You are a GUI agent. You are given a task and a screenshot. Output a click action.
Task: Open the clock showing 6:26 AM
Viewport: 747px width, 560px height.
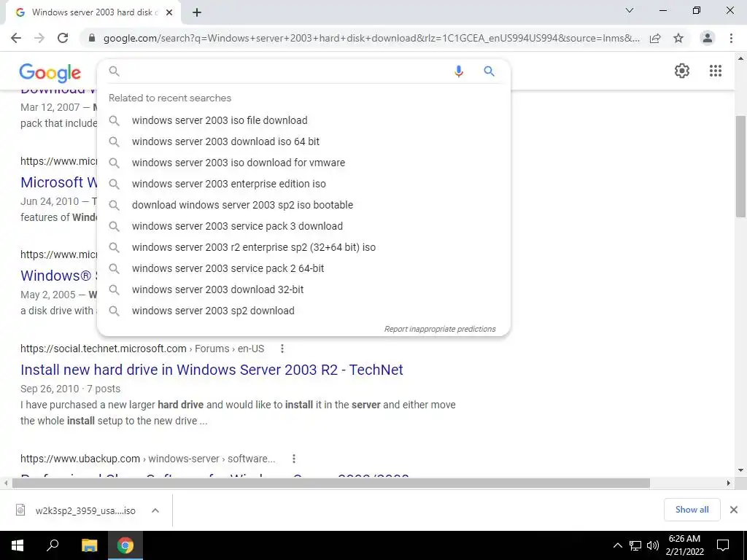pyautogui.click(x=684, y=545)
